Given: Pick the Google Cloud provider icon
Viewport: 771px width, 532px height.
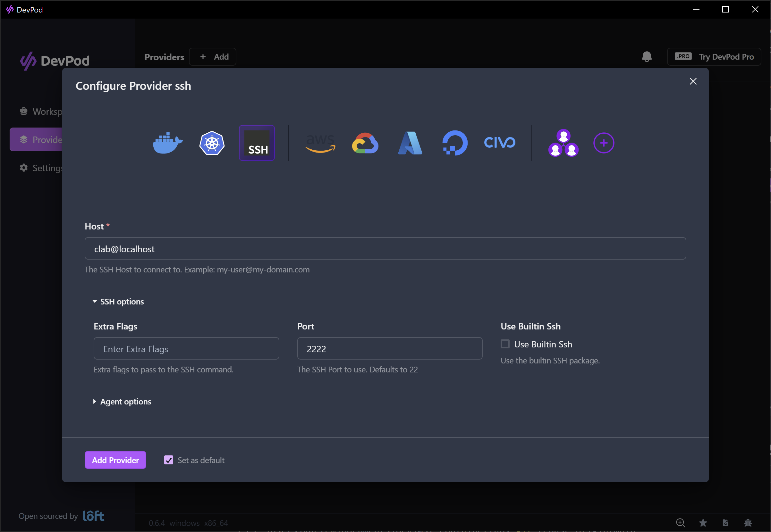Looking at the screenshot, I should (x=365, y=143).
